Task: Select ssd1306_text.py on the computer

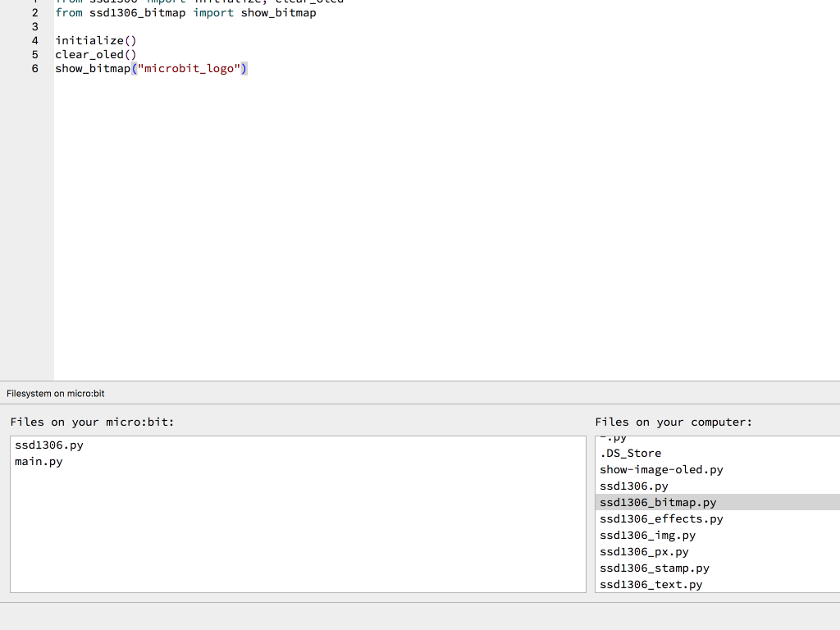Action: click(651, 585)
